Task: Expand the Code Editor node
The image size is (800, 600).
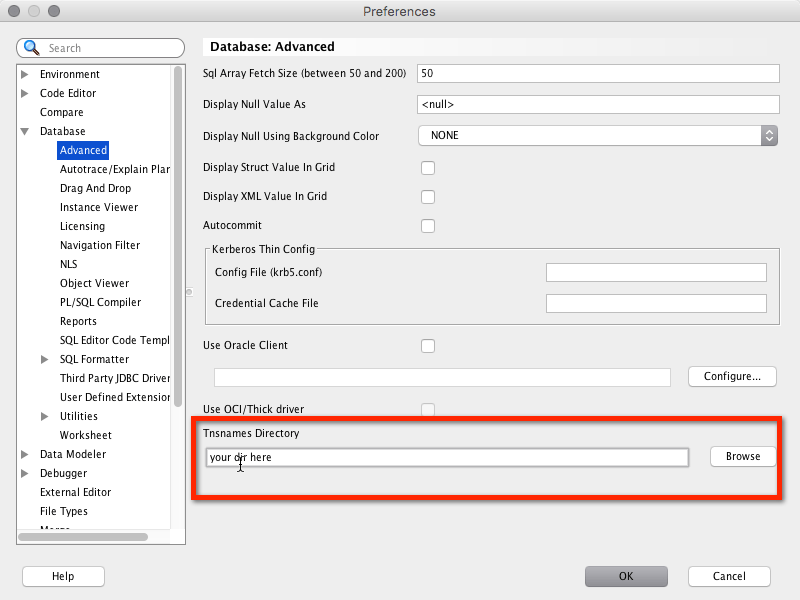Action: tap(24, 93)
